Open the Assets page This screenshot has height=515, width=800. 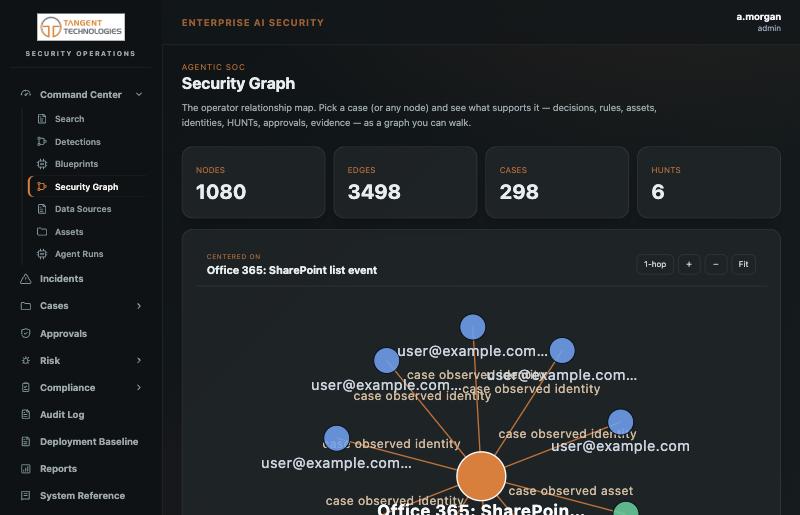click(69, 232)
